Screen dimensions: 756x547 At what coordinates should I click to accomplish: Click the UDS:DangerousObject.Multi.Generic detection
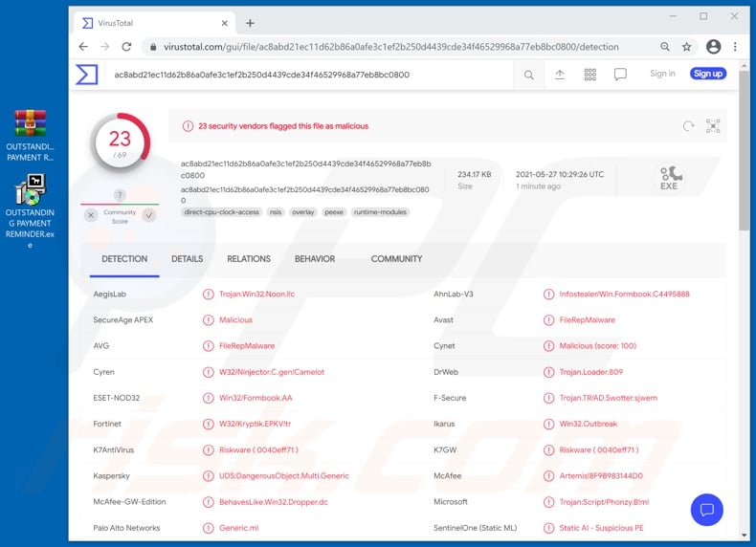tap(284, 476)
